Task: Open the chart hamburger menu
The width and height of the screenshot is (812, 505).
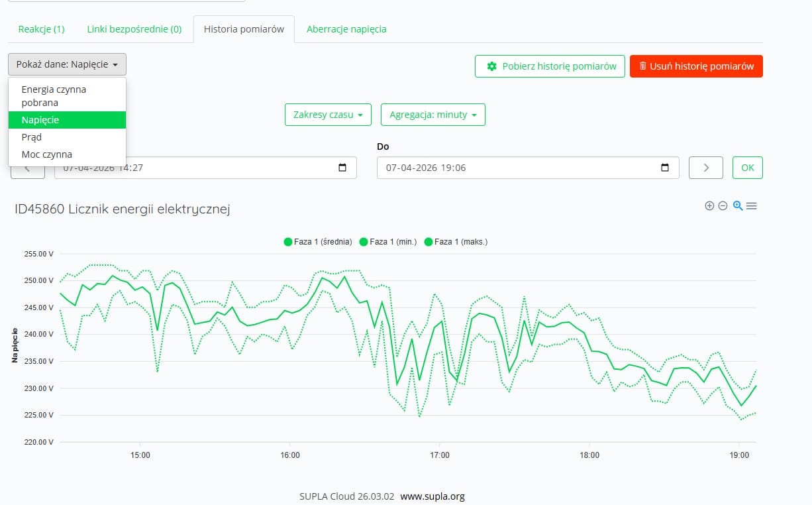Action: 752,206
